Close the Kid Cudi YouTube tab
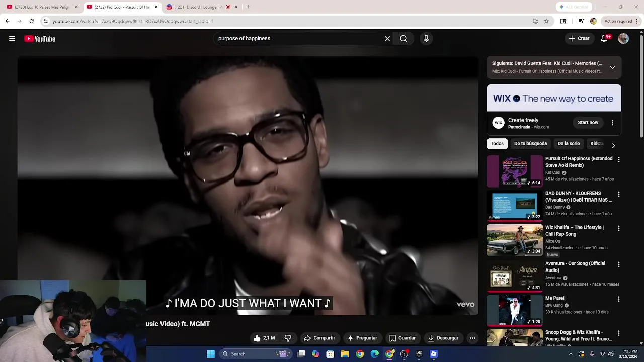 point(156,7)
